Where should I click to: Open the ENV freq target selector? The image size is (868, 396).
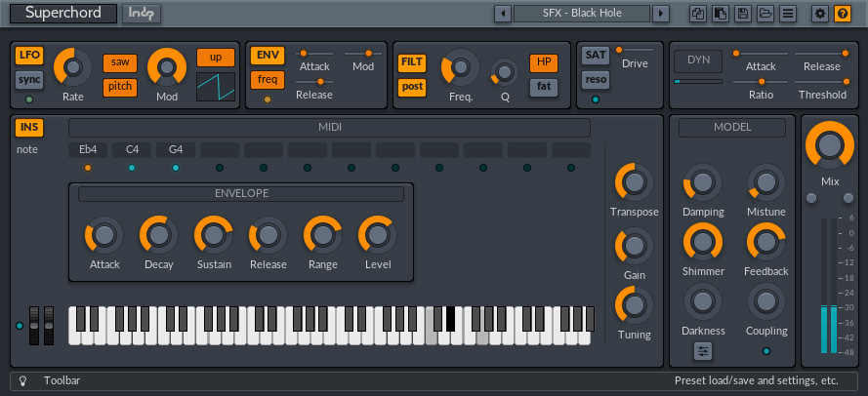click(x=268, y=80)
